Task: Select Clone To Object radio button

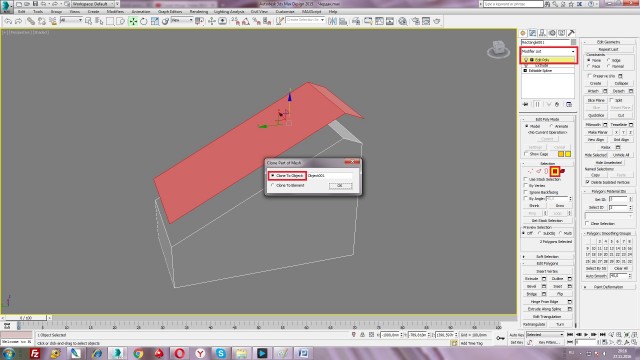Action: pyautogui.click(x=273, y=176)
